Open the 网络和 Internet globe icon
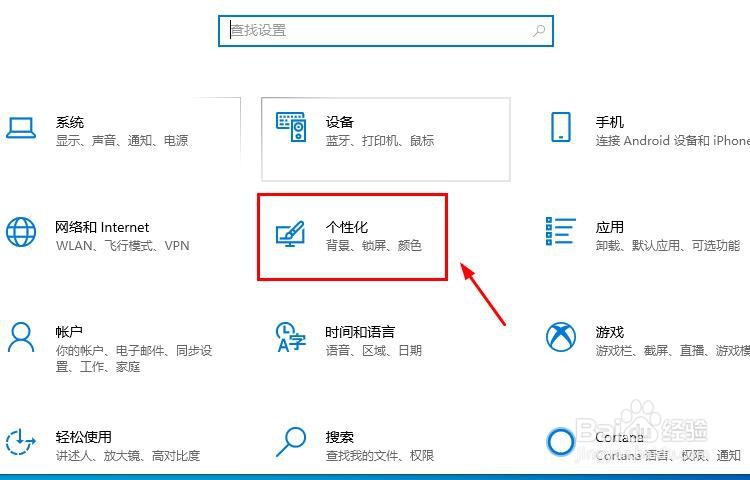Screen dimensions: 750x480 coord(21,232)
